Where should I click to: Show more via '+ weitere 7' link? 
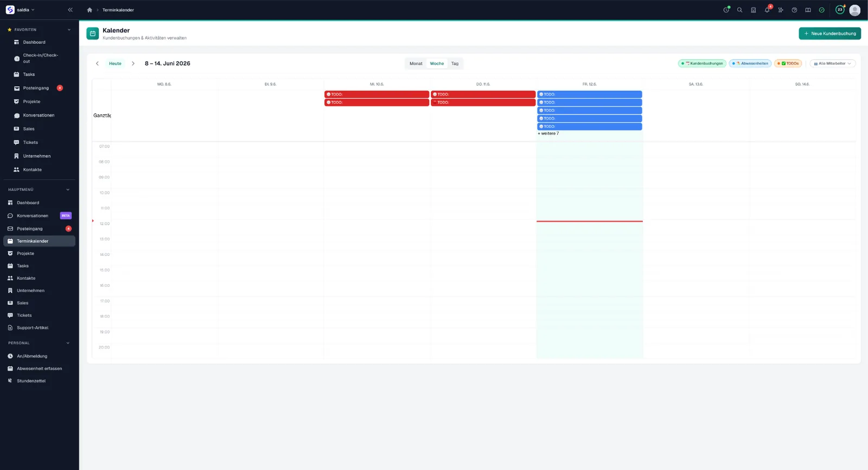coord(548,133)
